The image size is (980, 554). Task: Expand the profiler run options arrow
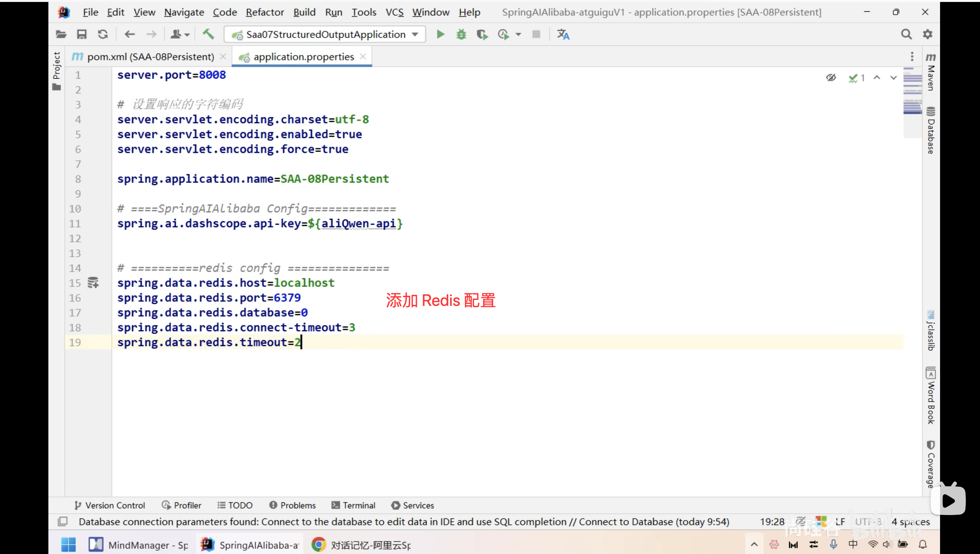point(518,34)
